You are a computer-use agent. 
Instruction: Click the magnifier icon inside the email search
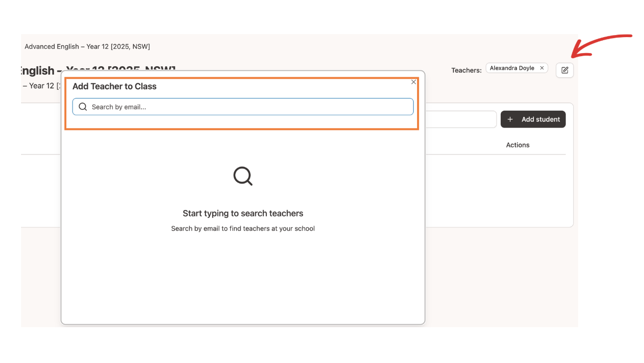point(83,107)
